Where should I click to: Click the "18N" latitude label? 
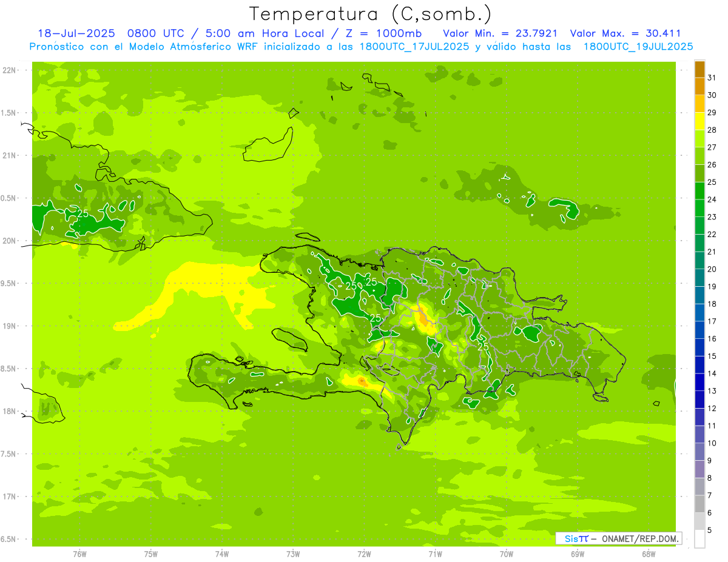tap(10, 412)
